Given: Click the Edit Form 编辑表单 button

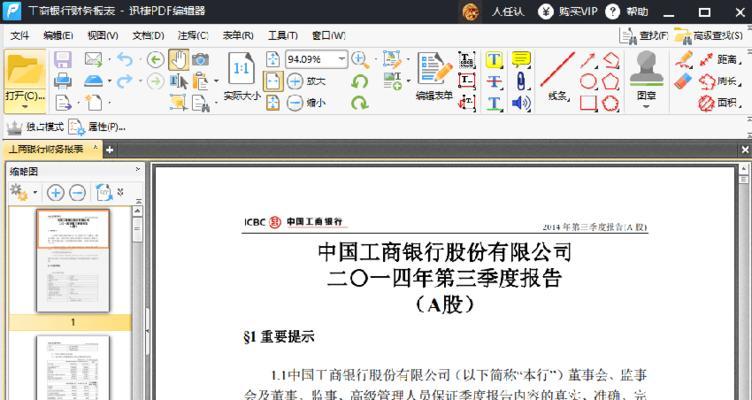Looking at the screenshot, I should pyautogui.click(x=435, y=77).
